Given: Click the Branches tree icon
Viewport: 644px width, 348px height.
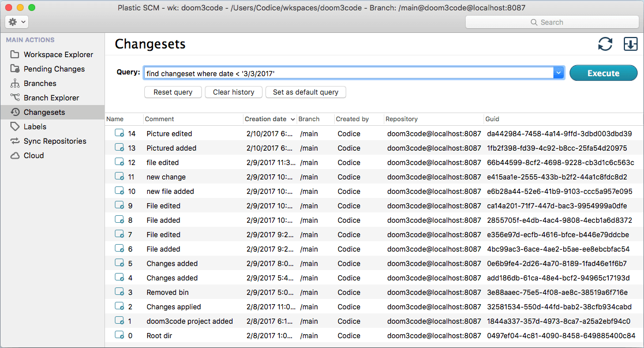Looking at the screenshot, I should (15, 83).
